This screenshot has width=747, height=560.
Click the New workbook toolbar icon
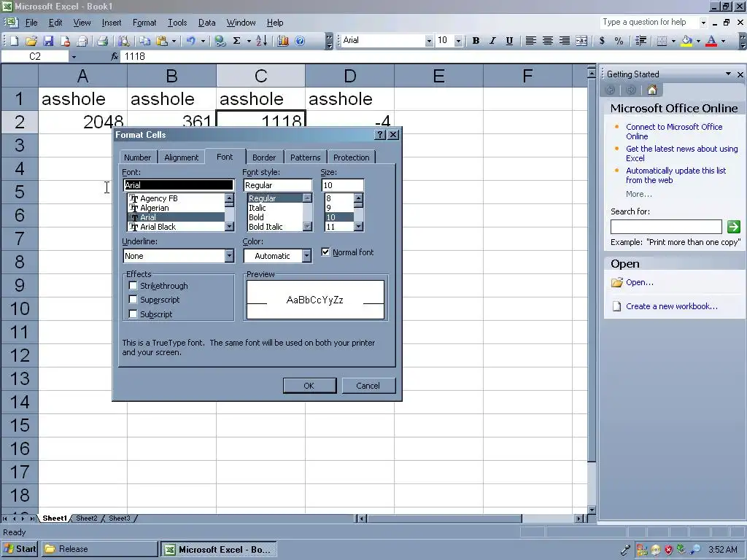(15, 41)
